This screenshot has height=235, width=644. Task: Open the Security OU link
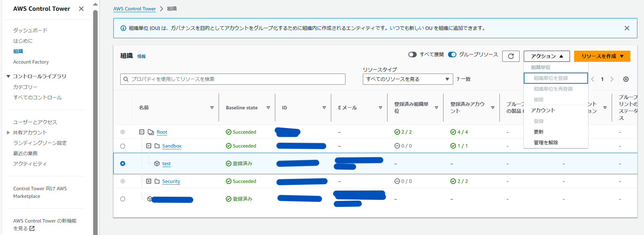pos(171,182)
